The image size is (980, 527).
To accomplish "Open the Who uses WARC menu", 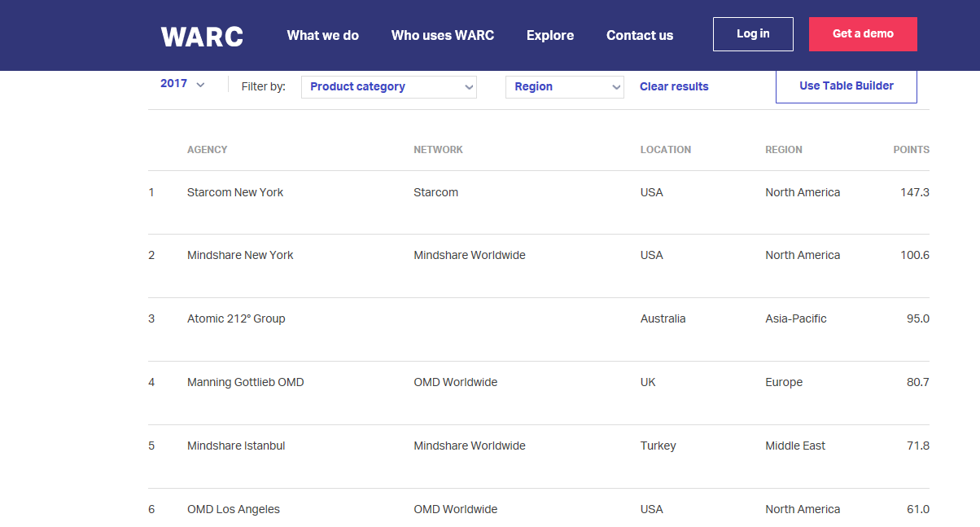I will coord(442,35).
